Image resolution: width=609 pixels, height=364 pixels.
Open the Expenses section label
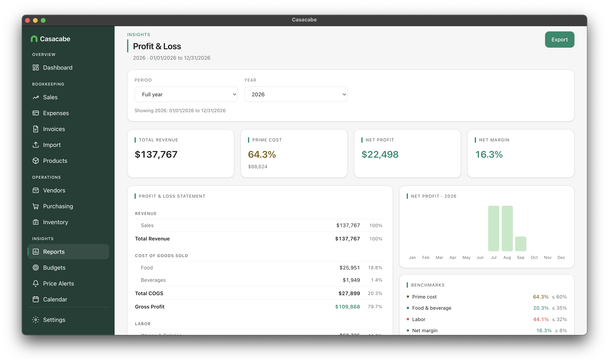point(56,113)
